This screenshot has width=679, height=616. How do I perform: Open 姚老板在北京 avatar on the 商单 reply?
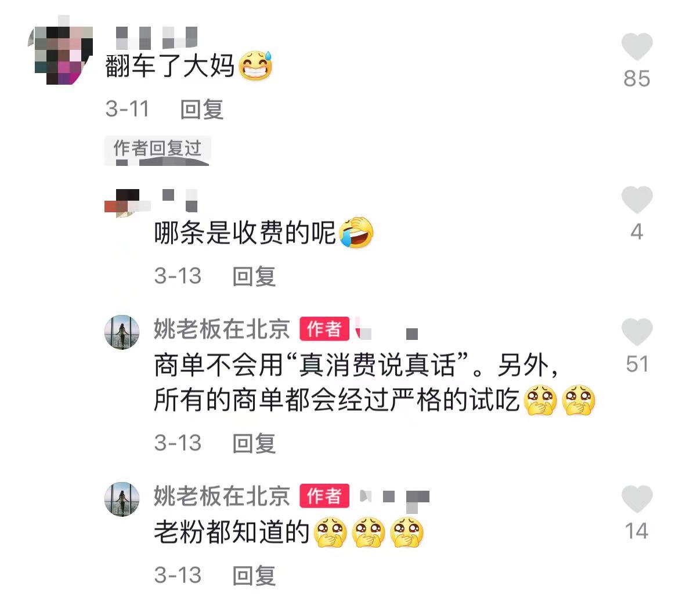click(122, 332)
